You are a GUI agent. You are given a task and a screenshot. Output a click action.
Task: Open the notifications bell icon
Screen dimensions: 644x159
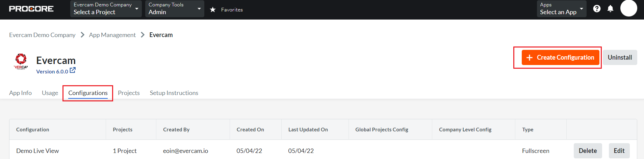(610, 9)
